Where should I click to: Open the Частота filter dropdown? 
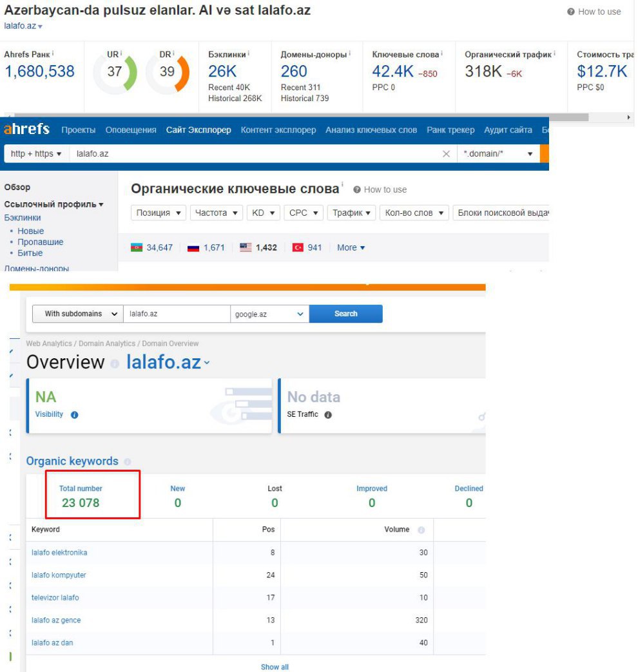coord(216,213)
